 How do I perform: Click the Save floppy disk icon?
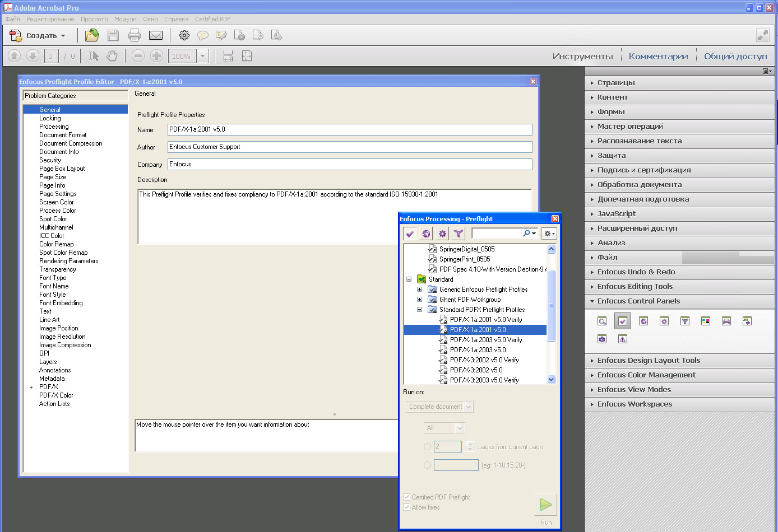(113, 35)
